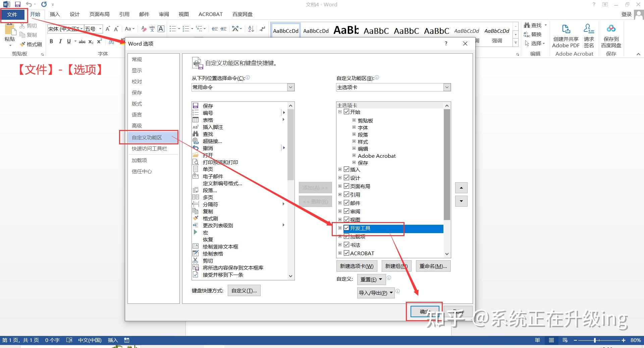Screen dimensions: 644x348
Task: Toggle Bold formatting in ribbon
Action: (51, 41)
